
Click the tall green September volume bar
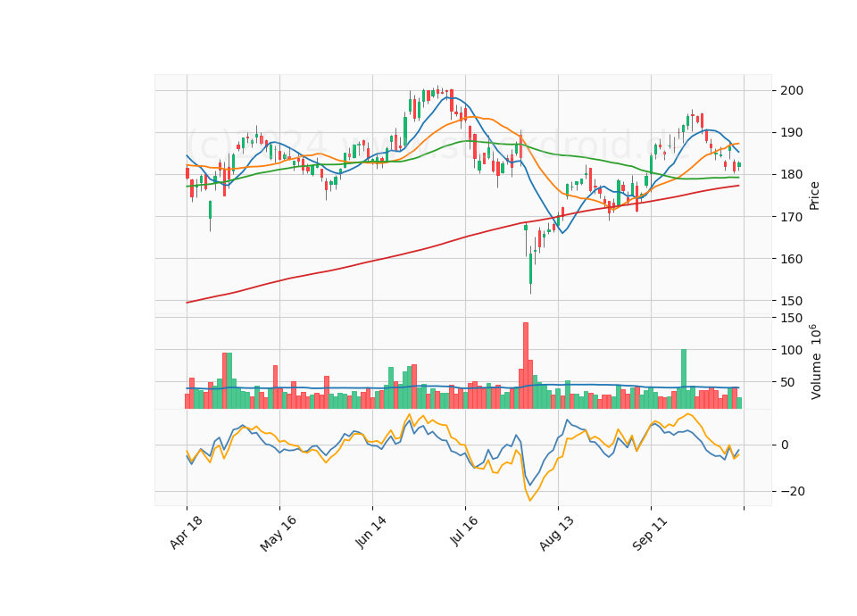(684, 379)
